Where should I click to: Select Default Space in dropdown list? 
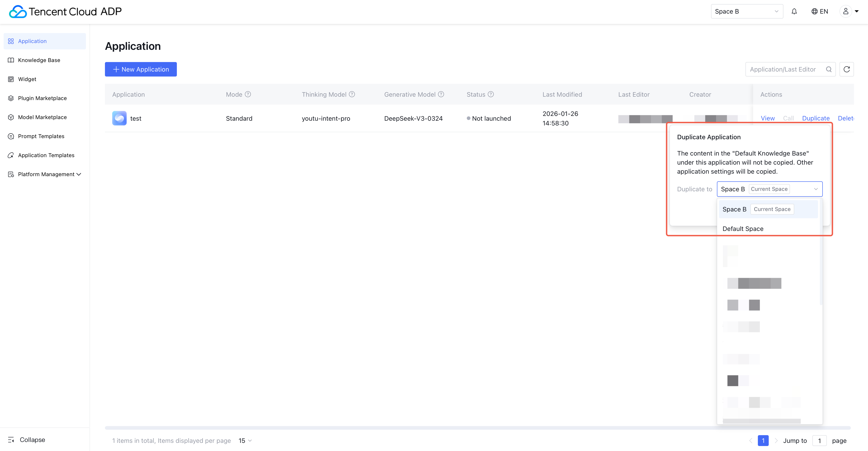(743, 229)
